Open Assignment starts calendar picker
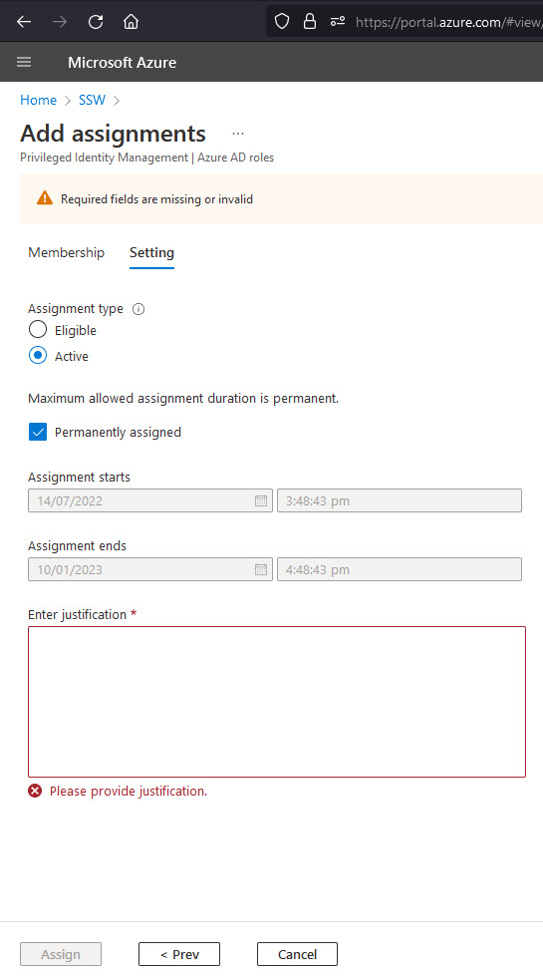The height and width of the screenshot is (980, 543). (261, 500)
